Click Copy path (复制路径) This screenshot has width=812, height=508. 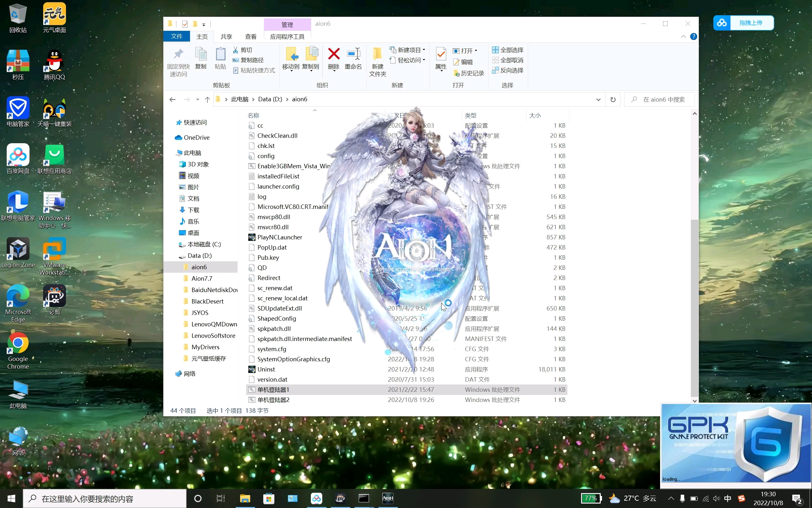pyautogui.click(x=248, y=60)
